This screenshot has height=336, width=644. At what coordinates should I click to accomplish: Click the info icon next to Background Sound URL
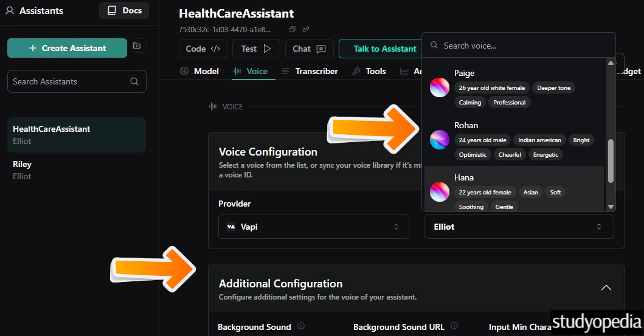tap(454, 326)
